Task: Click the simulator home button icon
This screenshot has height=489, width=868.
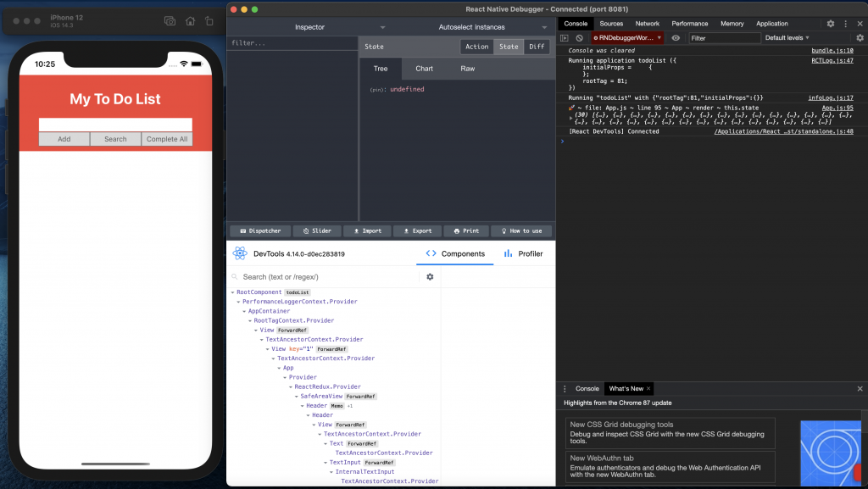Action: [x=190, y=21]
